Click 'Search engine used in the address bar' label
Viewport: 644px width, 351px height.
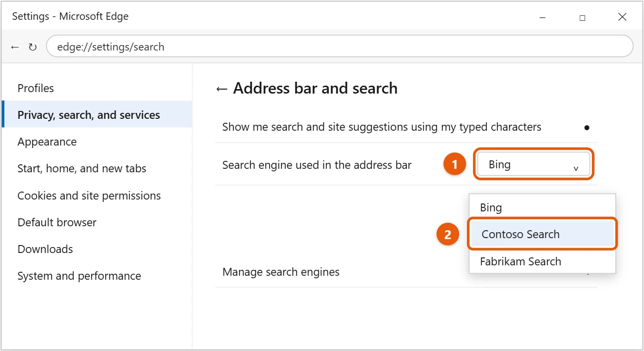click(x=317, y=165)
